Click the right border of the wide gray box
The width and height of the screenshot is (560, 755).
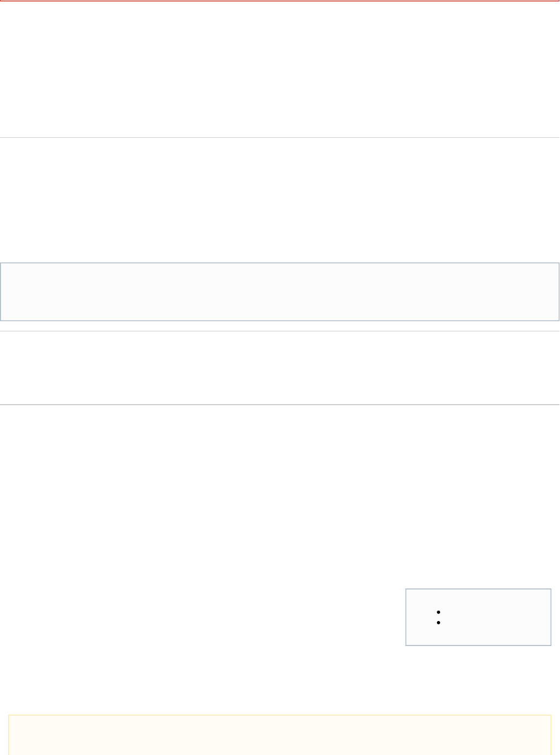tap(559, 292)
